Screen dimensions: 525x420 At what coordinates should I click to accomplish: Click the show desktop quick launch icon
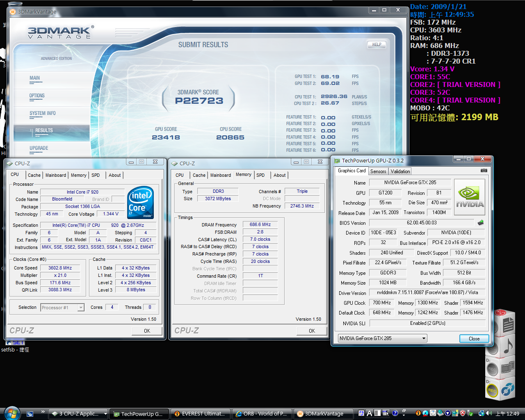click(30, 414)
